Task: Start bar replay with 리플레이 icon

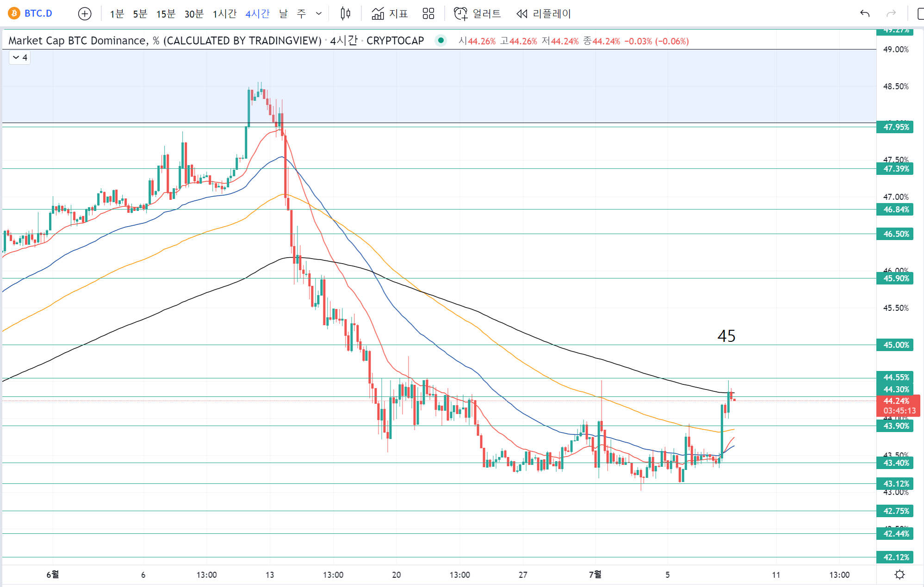Action: [x=522, y=14]
